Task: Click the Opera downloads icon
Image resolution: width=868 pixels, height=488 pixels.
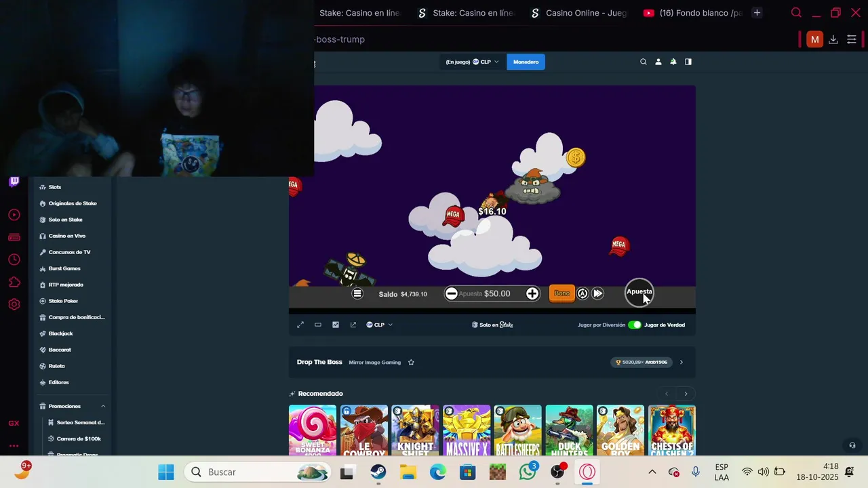Action: (833, 39)
